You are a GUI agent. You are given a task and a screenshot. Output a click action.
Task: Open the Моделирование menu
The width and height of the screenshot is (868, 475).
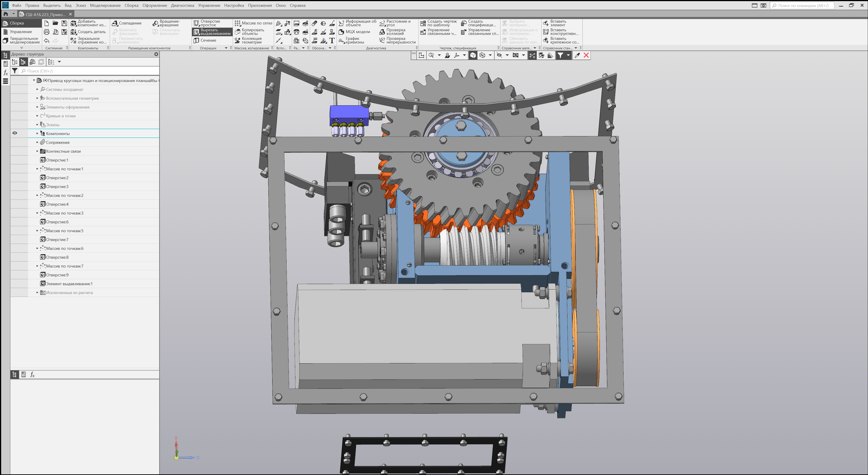(x=105, y=5)
